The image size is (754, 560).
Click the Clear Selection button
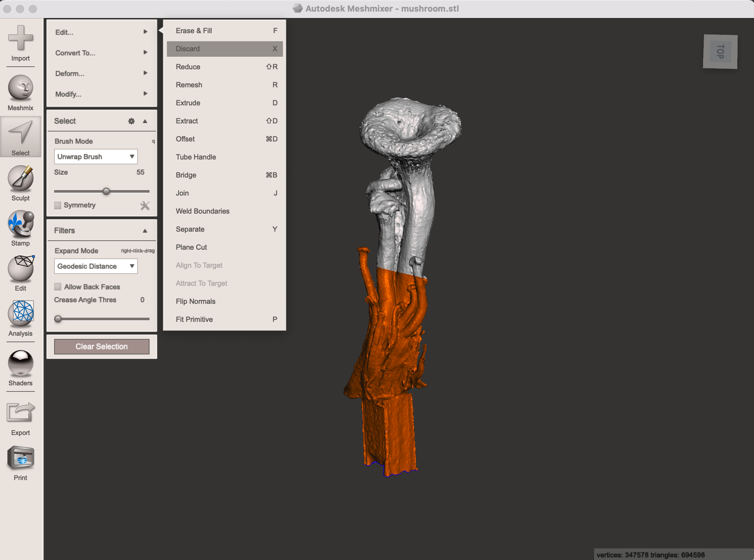(x=102, y=346)
